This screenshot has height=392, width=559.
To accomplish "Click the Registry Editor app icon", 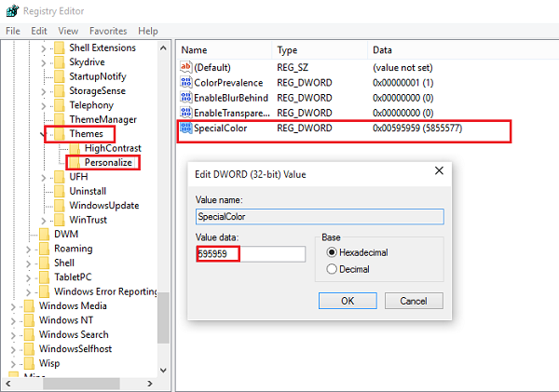I will pos(12,10).
